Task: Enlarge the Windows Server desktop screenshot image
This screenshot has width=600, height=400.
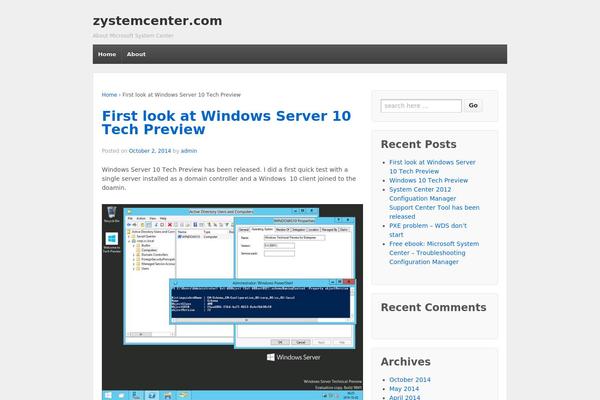Action: 232,302
